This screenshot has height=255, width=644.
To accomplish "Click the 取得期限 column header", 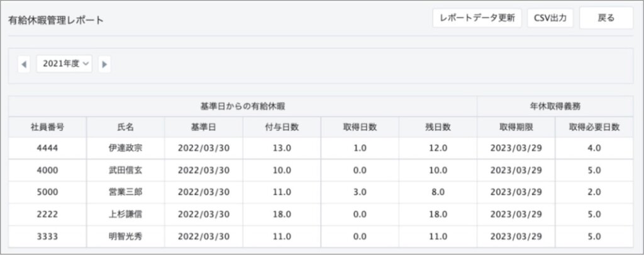I will [516, 127].
